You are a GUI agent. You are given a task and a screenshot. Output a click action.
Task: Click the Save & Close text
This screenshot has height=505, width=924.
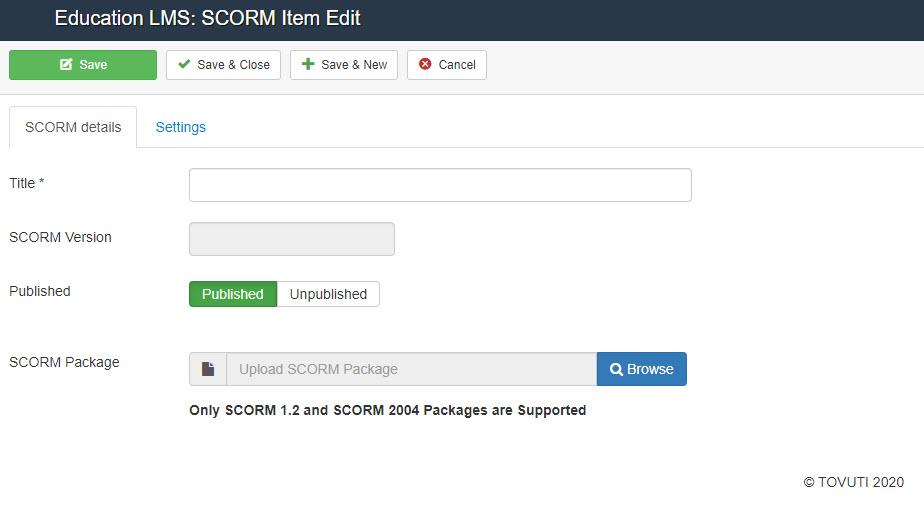pyautogui.click(x=233, y=65)
